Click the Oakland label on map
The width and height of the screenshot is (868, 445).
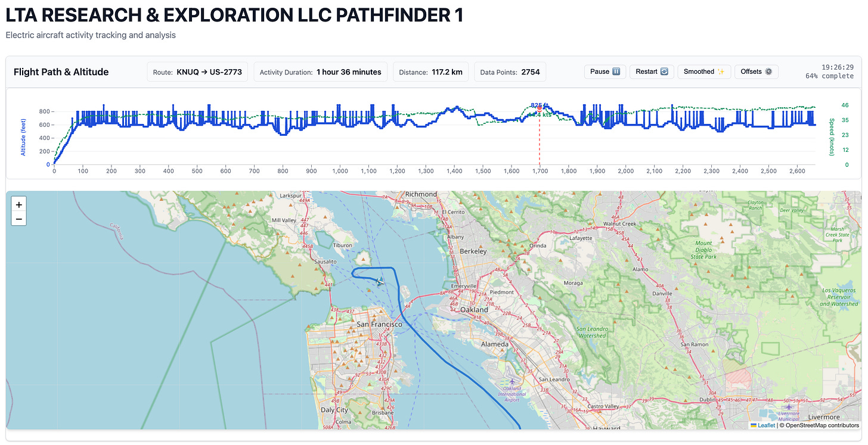[474, 310]
